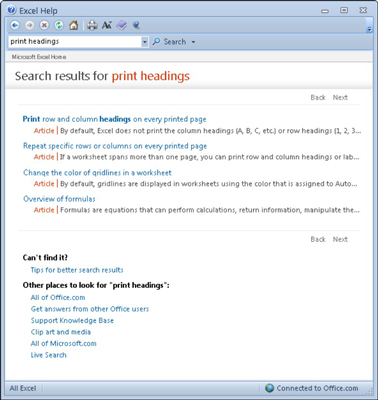Maximize the Excel Help window
This screenshot has width=378, height=400.
344,10
